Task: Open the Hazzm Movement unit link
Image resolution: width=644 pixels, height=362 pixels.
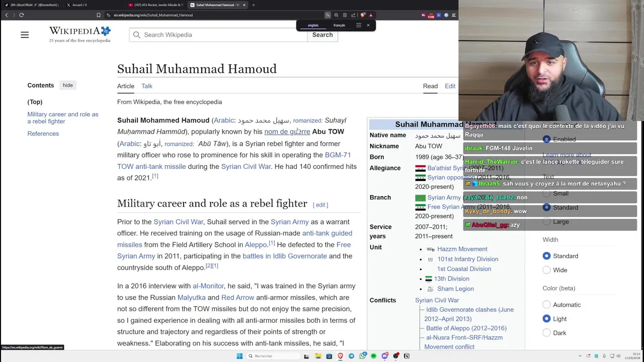Action: (462, 249)
